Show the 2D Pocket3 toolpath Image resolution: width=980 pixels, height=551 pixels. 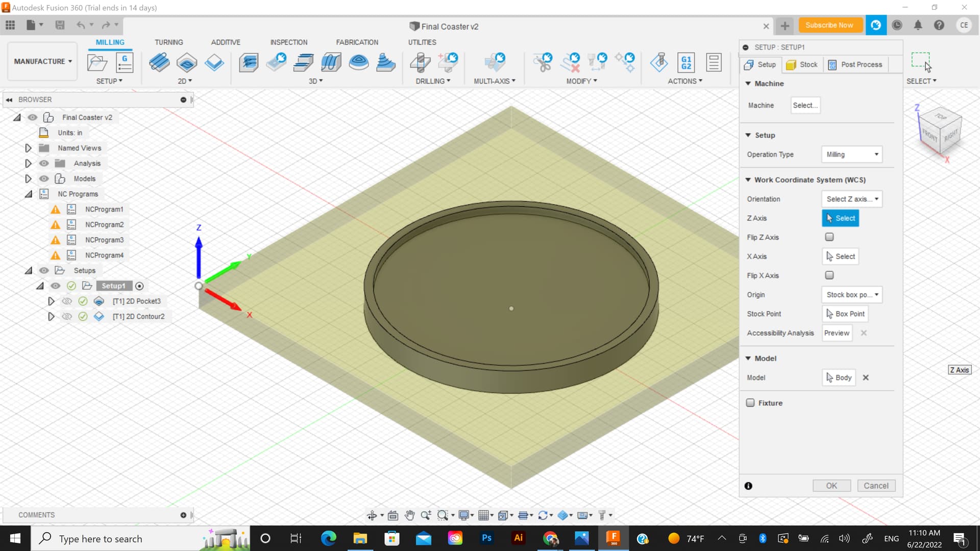[67, 301]
